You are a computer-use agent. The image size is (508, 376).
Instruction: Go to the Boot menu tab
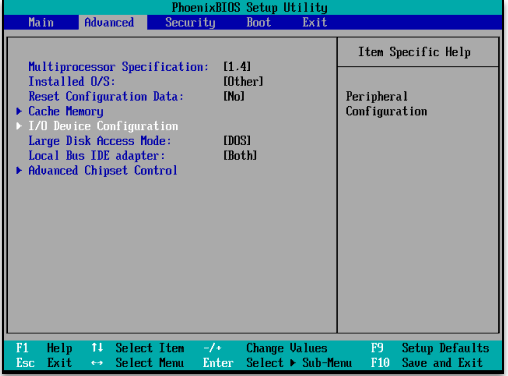click(x=259, y=22)
